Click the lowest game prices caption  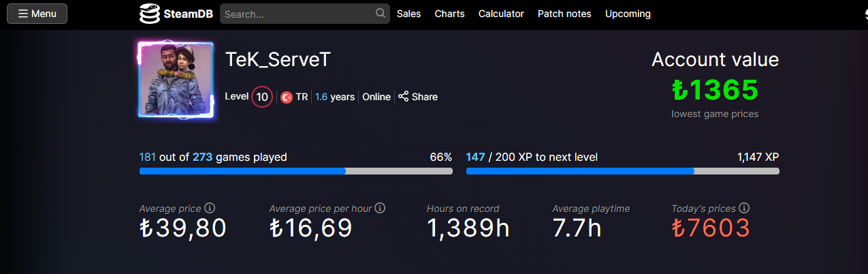715,115
